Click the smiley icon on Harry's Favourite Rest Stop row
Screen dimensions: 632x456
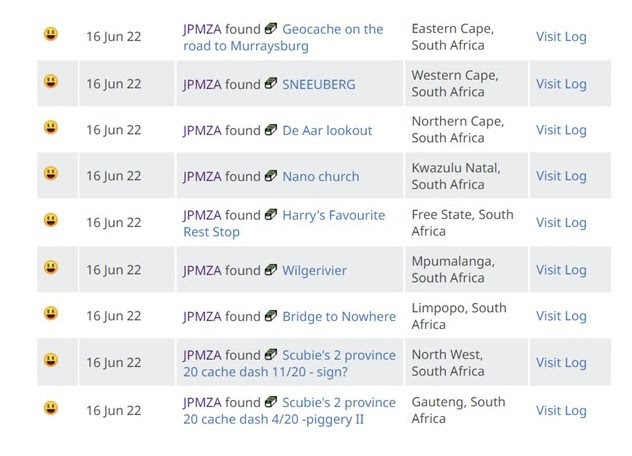51,221
